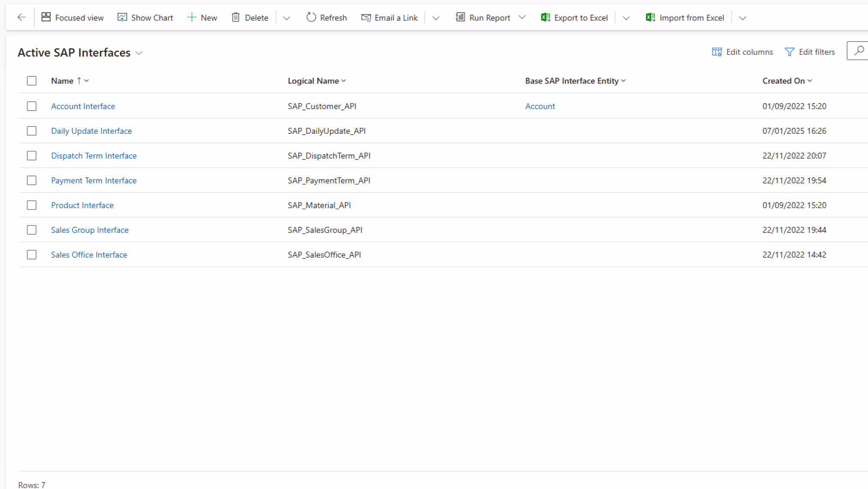The height and width of the screenshot is (489, 868).
Task: Click the Show Chart button
Action: [x=145, y=18]
